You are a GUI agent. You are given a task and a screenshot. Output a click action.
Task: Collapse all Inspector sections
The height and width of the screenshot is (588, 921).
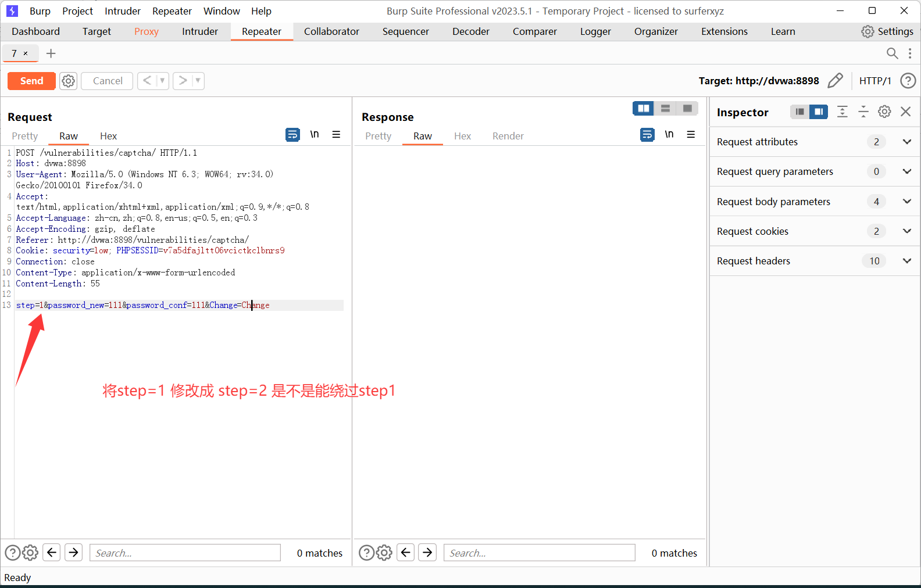tap(863, 112)
